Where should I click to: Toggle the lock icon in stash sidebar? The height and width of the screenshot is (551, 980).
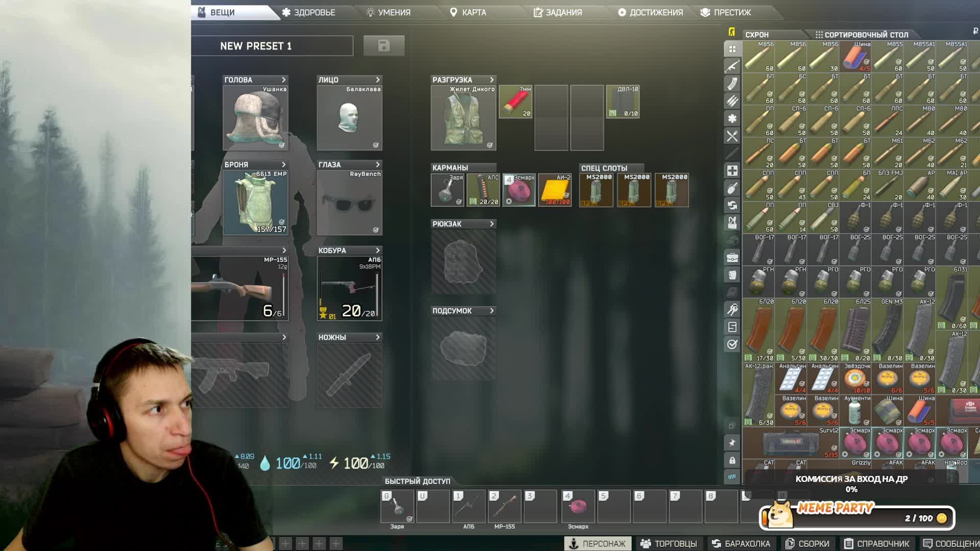(x=732, y=460)
